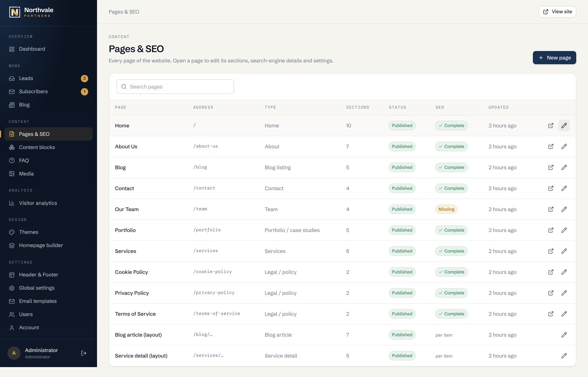
Task: Edit the Our Team page pencil icon
Action: coord(564,209)
